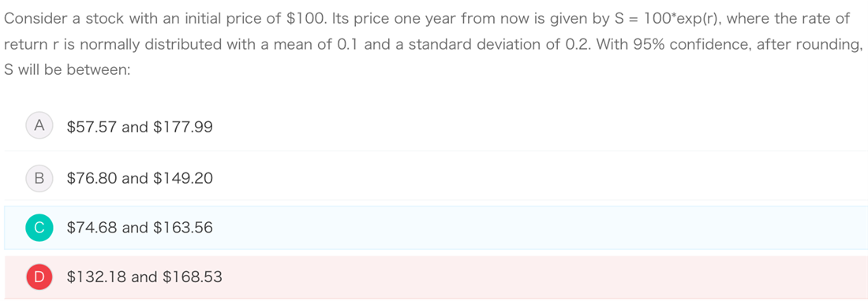Click the pink highlighted row of option D
The image size is (868, 301).
pyautogui.click(x=436, y=277)
